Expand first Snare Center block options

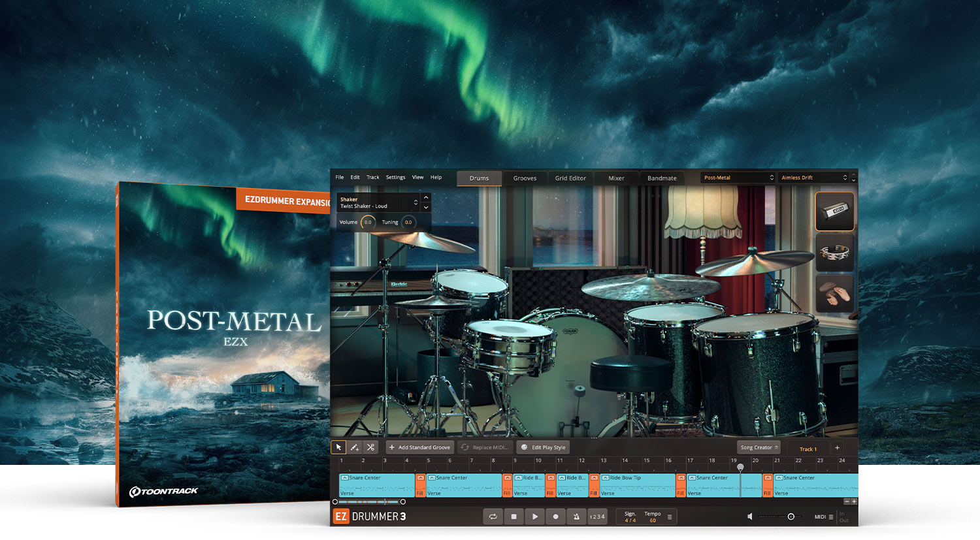(345, 478)
